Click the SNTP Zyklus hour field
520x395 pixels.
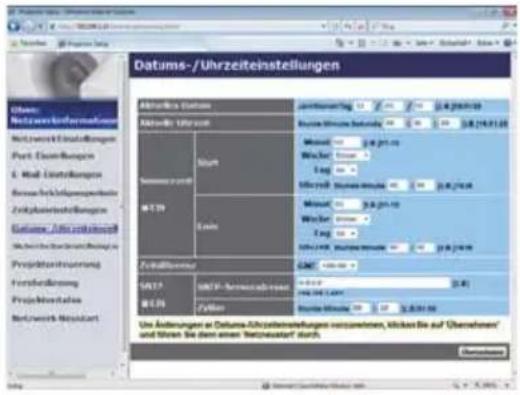[361, 308]
